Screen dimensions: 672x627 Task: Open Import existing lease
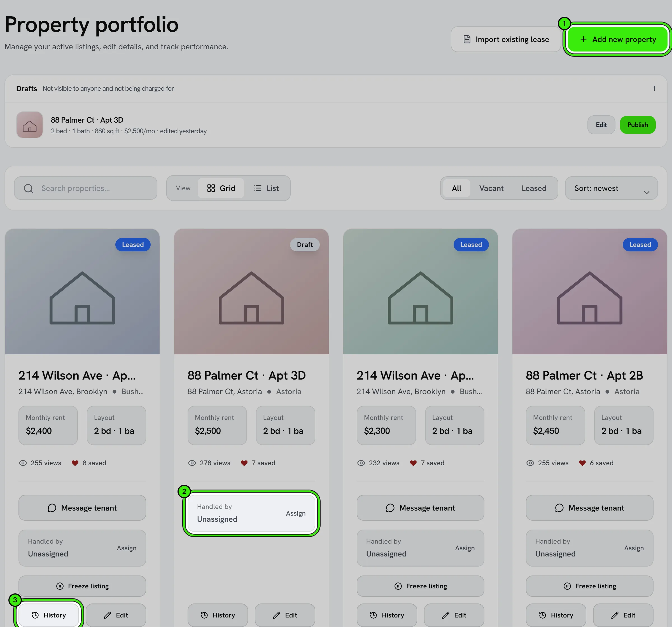506,39
